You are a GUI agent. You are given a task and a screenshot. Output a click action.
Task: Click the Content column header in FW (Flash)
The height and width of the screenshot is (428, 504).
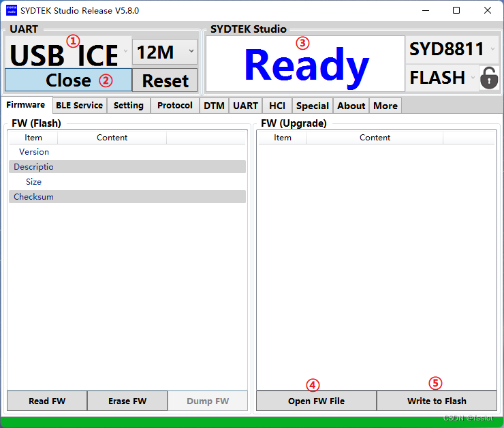point(112,138)
